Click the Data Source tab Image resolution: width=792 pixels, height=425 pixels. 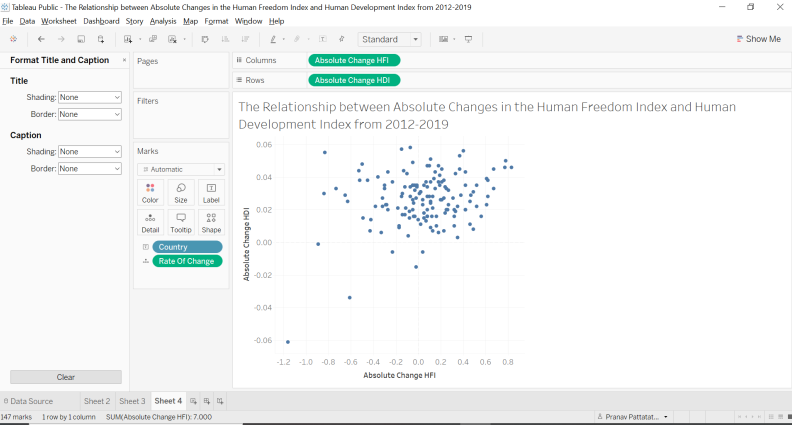28,401
